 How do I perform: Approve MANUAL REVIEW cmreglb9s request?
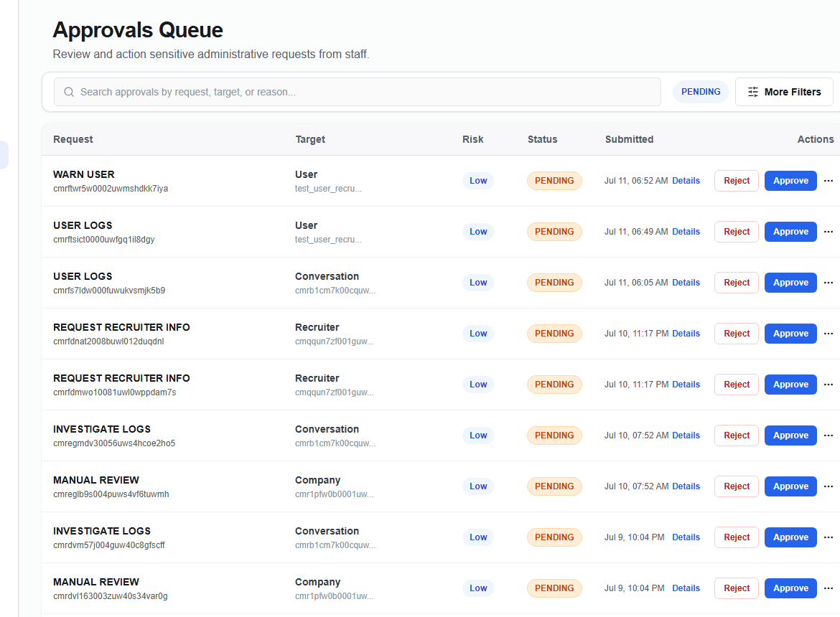coord(790,486)
